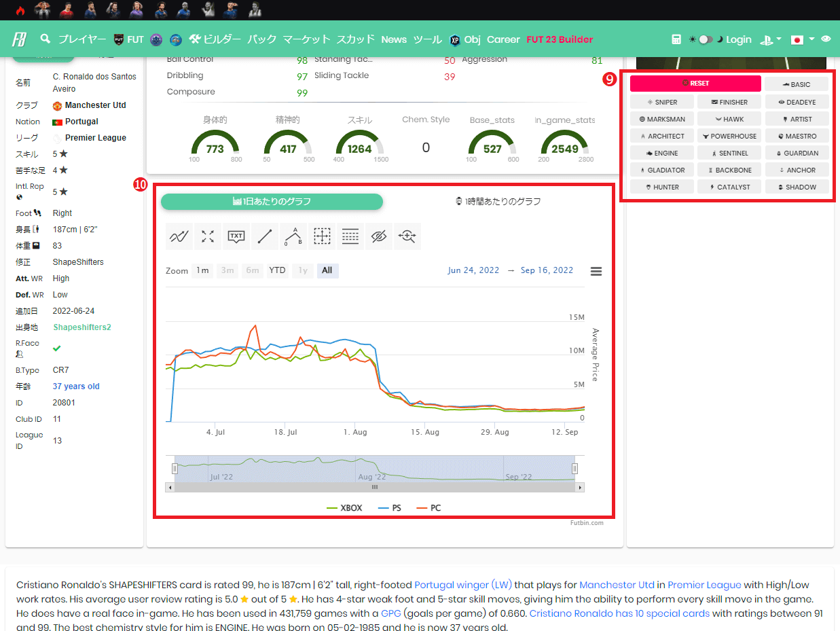Click the Sep 16, 2022 end date field
The width and height of the screenshot is (840, 631).
coord(547,270)
